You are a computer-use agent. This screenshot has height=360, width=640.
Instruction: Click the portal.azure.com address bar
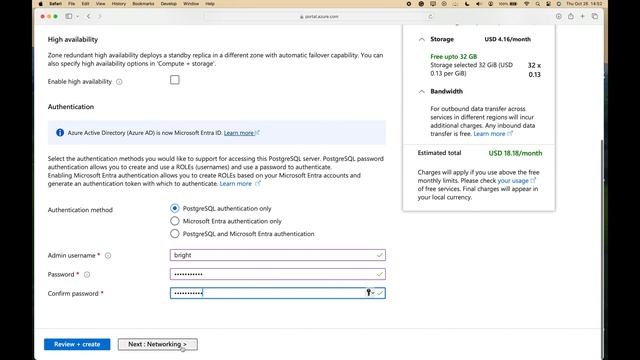tap(319, 16)
